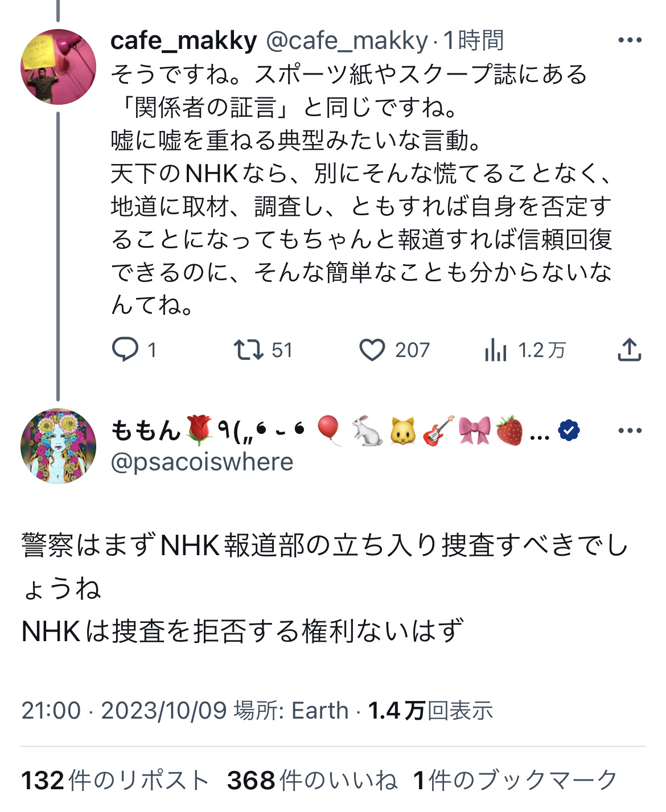The image size is (666, 812).
Task: Reply to cafe_makky's tweet
Action: pyautogui.click(x=125, y=350)
